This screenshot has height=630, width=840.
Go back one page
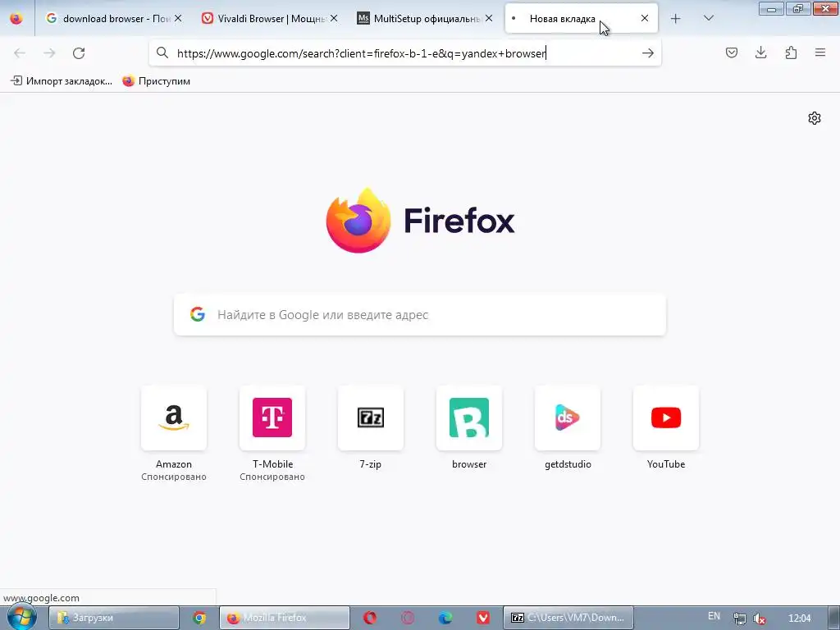[x=20, y=53]
